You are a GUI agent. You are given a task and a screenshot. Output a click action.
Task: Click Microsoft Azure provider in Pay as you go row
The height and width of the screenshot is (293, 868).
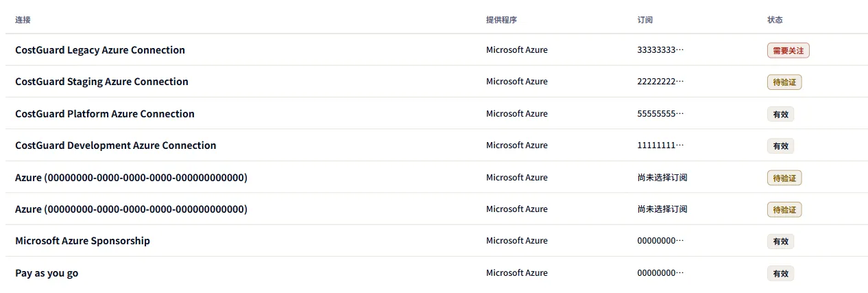point(517,273)
